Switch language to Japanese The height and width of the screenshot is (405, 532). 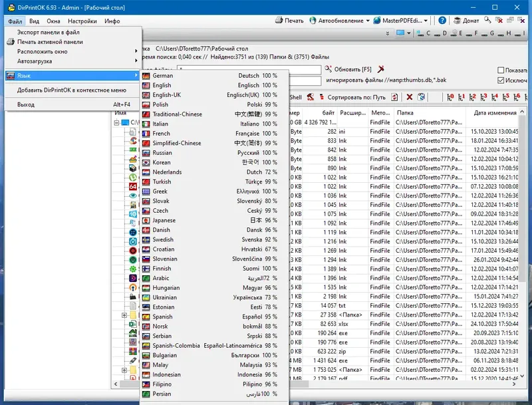coord(214,220)
